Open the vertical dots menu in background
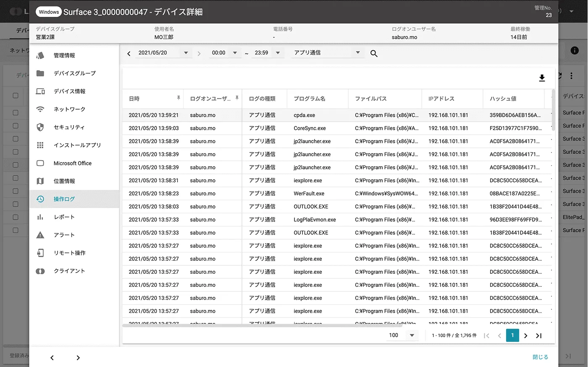Image resolution: width=588 pixels, height=367 pixels. pos(571,76)
